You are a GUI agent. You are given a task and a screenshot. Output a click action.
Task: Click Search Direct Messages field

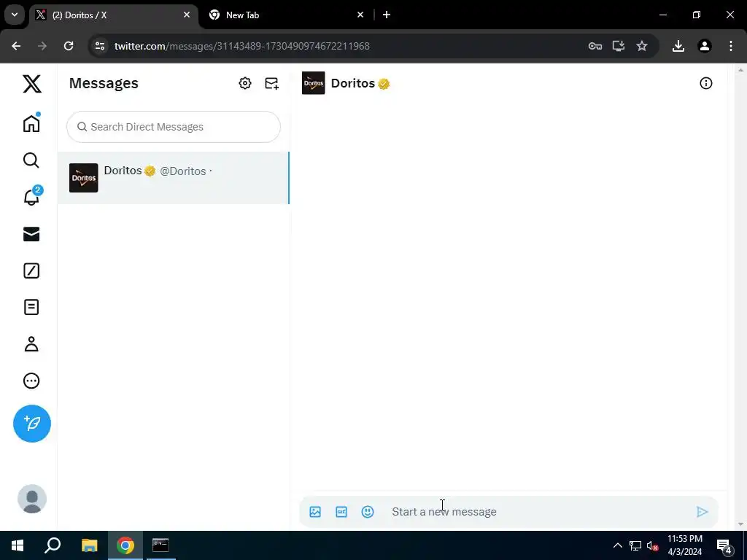174,127
